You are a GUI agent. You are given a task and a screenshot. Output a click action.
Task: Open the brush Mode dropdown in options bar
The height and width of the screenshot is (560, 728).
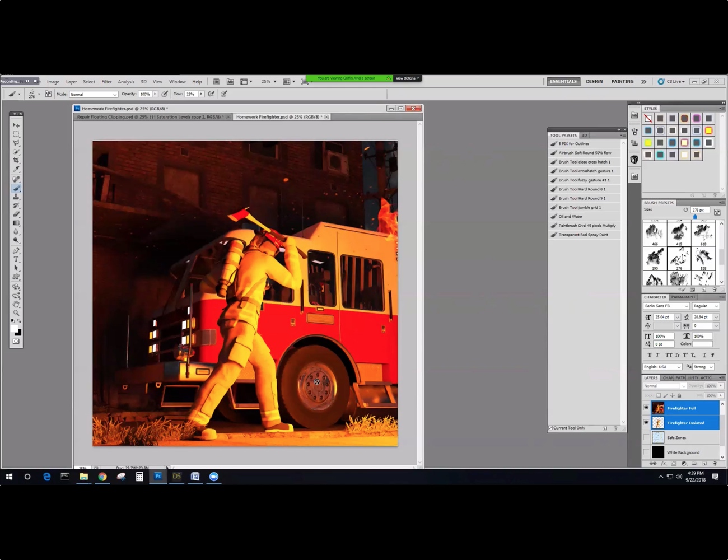pyautogui.click(x=92, y=94)
